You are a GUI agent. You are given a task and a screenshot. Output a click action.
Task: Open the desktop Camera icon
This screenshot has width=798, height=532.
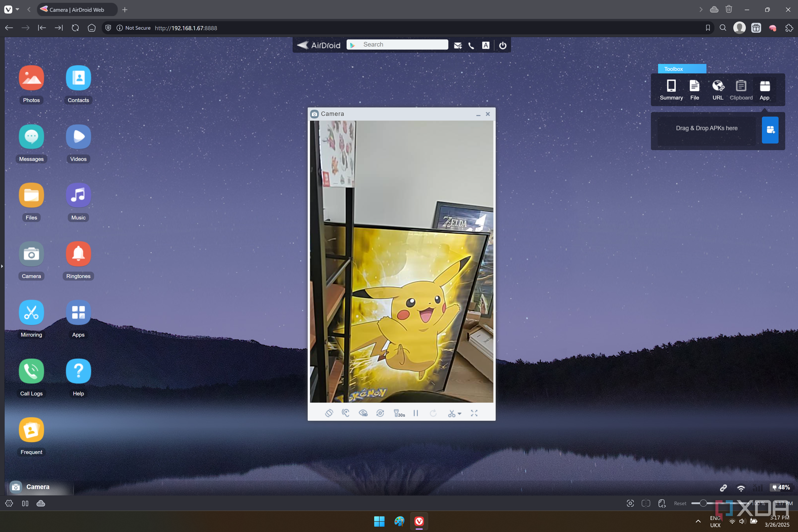point(31,254)
